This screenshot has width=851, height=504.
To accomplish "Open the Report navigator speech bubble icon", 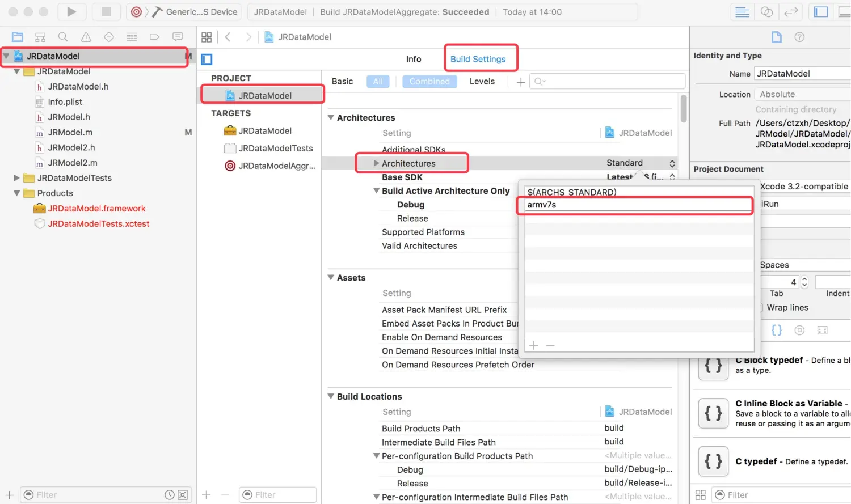I will click(x=178, y=37).
